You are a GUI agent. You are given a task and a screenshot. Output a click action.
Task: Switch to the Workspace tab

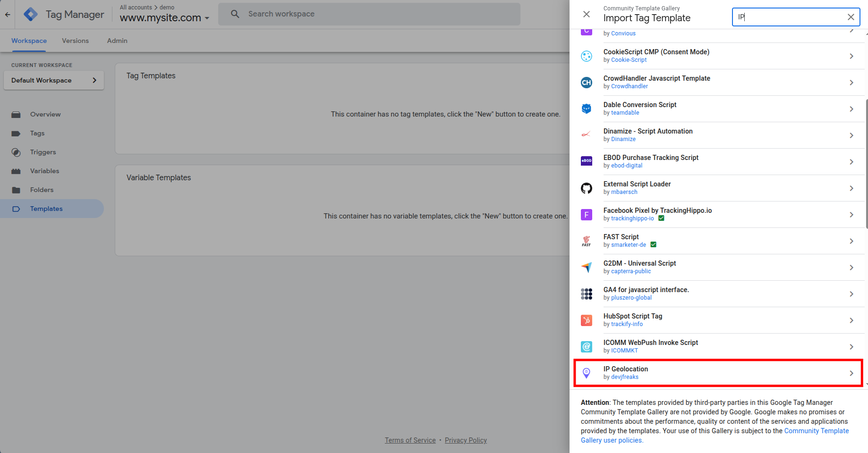tap(29, 41)
